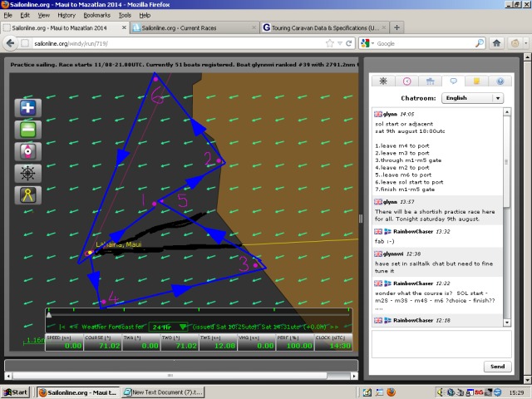The image size is (532, 399).
Task: Click the TWS instrument readout 12.08
Action: (218, 342)
